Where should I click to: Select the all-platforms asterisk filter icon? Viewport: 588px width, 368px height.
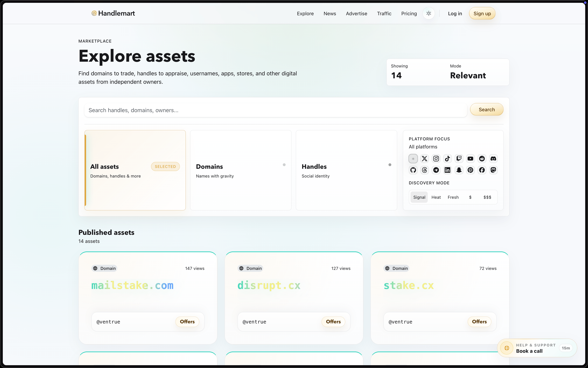(x=413, y=159)
